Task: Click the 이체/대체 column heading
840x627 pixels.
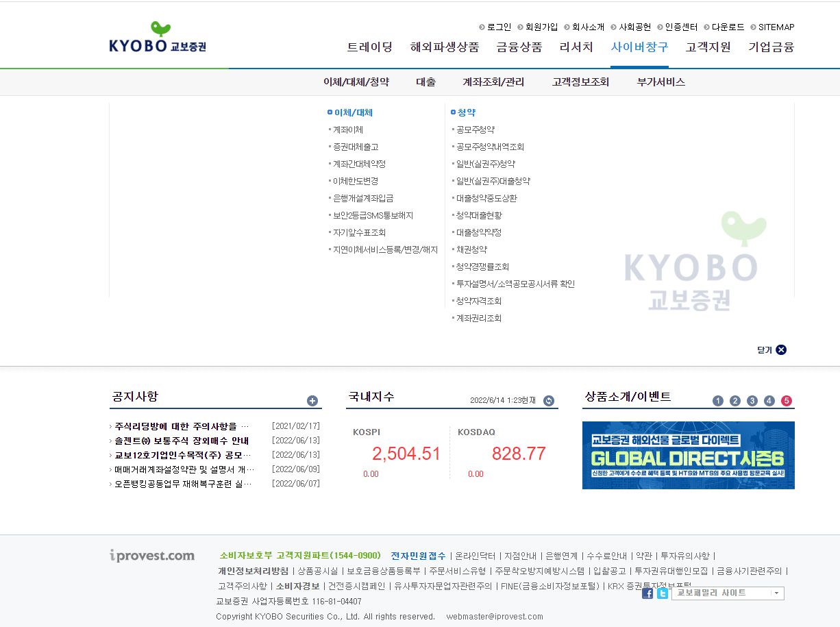Action: click(354, 112)
